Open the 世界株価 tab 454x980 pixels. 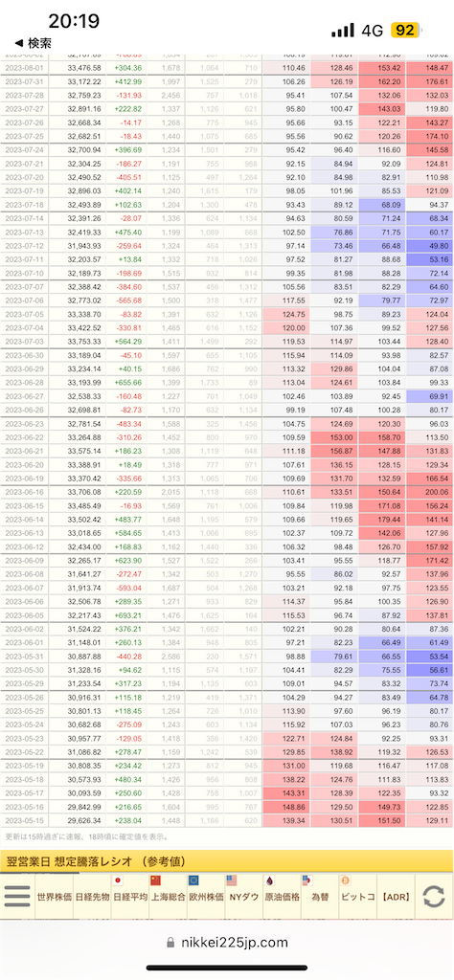pyautogui.click(x=54, y=896)
